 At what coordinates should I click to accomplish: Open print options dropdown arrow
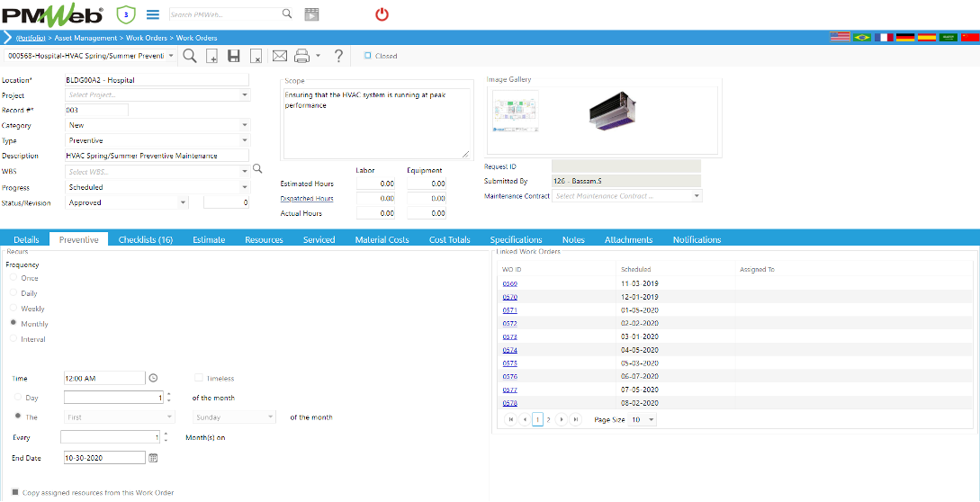319,56
